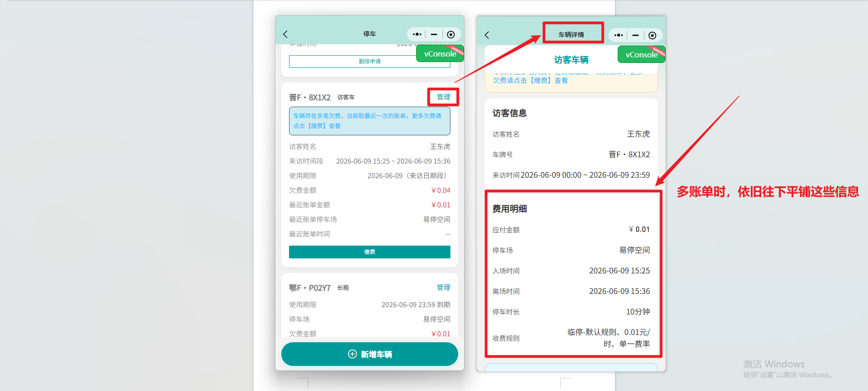
Task: Click 使用期限 value 2026-06-09（来访日期段）
Action: tap(409, 176)
